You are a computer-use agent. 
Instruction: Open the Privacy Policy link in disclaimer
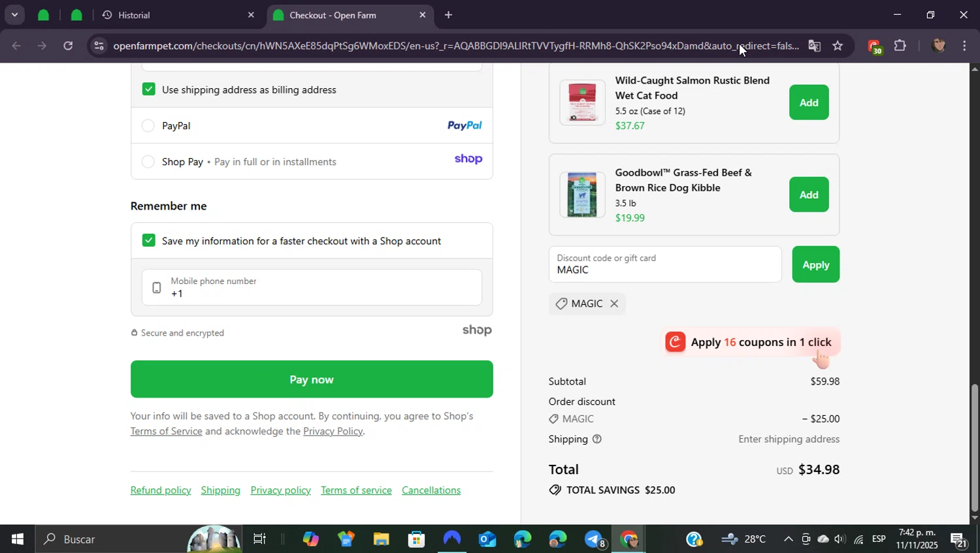pyautogui.click(x=333, y=431)
